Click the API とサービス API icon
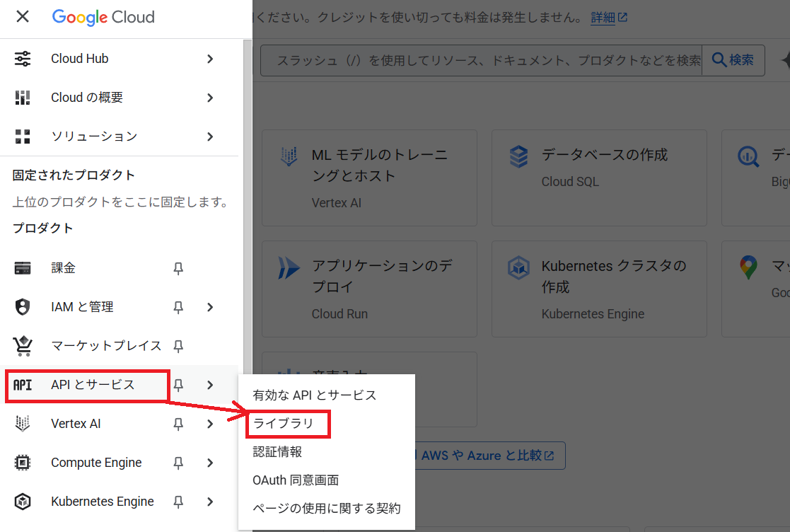 (22, 385)
